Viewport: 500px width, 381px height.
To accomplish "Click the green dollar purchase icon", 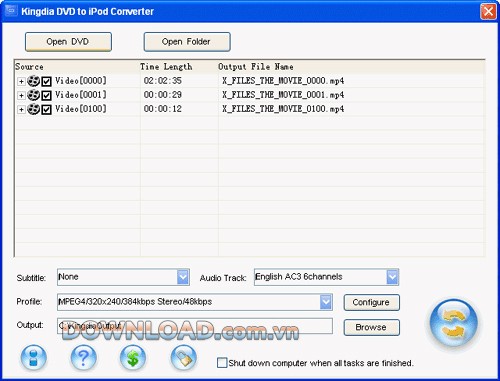I will click(133, 358).
